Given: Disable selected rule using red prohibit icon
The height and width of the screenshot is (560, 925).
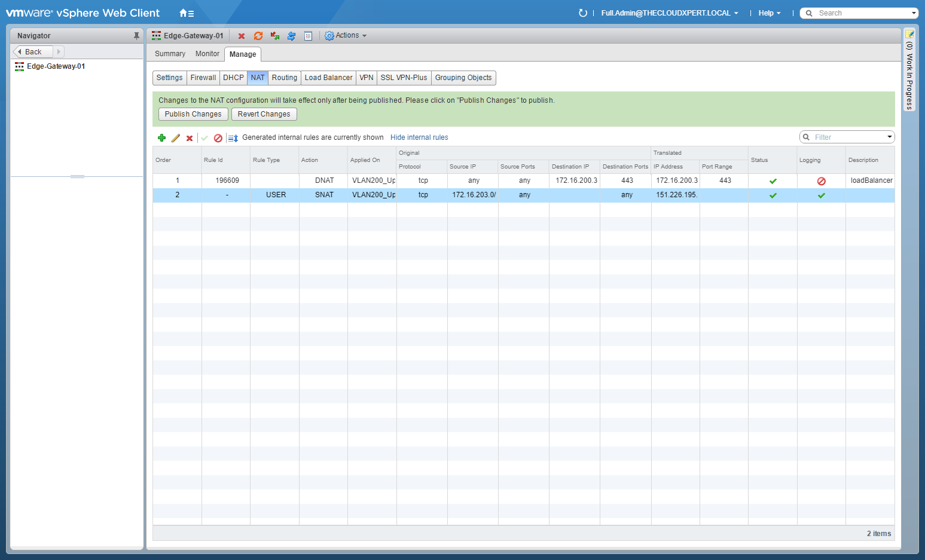Looking at the screenshot, I should [x=218, y=138].
